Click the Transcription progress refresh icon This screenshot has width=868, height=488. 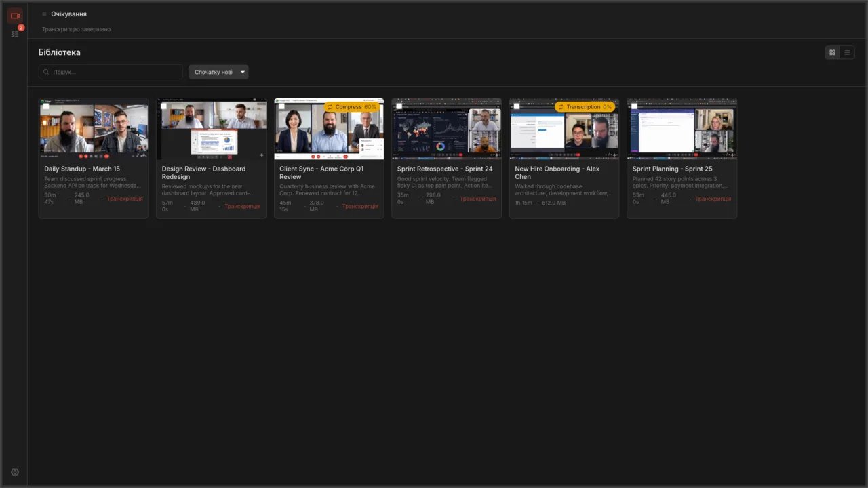(561, 107)
